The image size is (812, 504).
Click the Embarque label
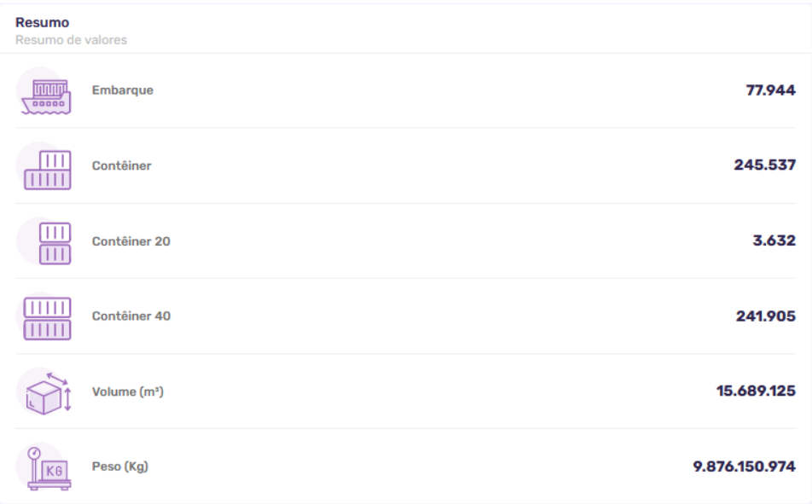click(123, 90)
